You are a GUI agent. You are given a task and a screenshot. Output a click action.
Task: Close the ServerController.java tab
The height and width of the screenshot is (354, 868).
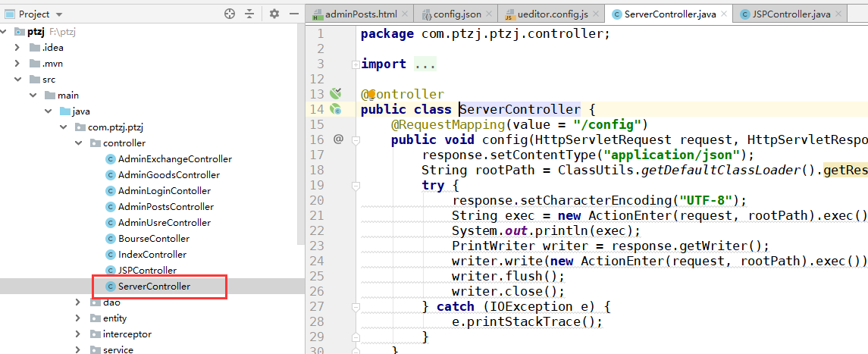coord(723,14)
